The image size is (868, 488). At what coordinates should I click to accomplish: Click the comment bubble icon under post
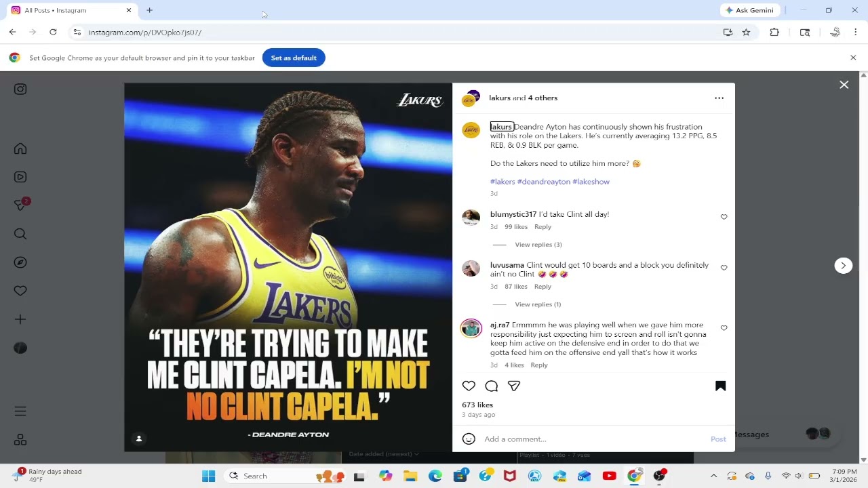coord(492,386)
